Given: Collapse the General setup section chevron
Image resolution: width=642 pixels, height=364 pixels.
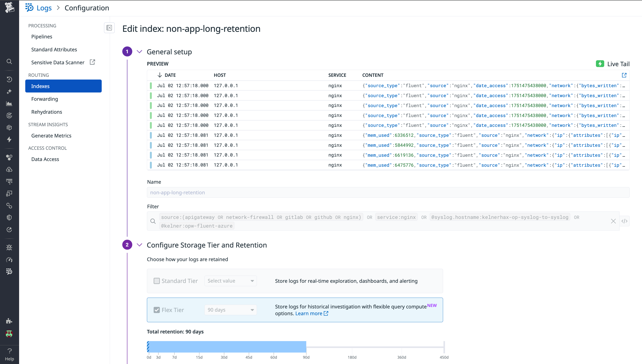Looking at the screenshot, I should (139, 52).
